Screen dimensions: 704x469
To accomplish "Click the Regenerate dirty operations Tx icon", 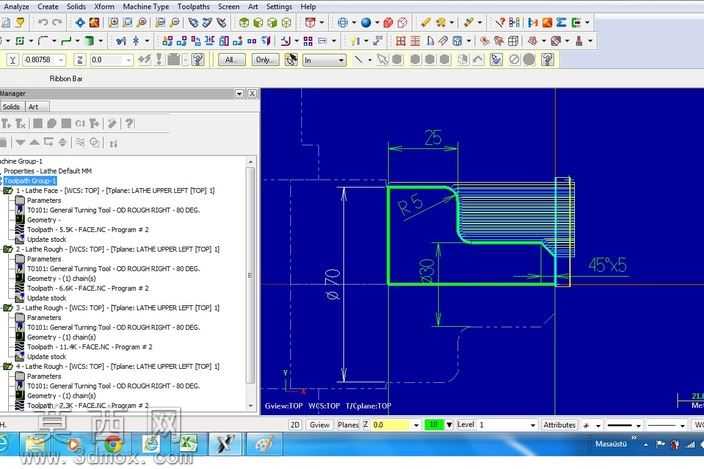I will (21, 123).
